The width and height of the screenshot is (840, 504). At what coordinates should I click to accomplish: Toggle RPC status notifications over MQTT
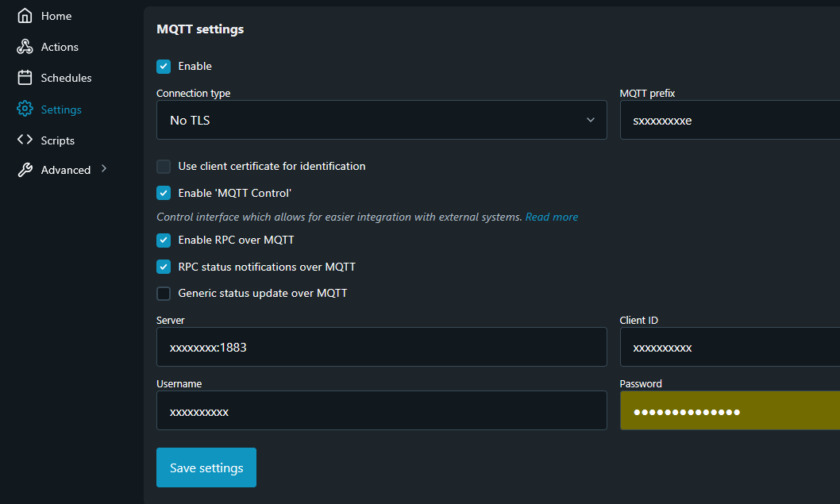[164, 267]
